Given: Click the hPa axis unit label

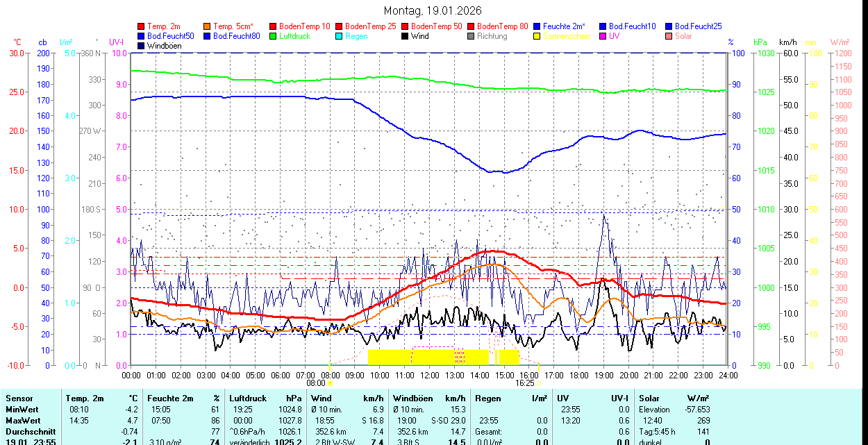Looking at the screenshot, I should click(760, 42).
